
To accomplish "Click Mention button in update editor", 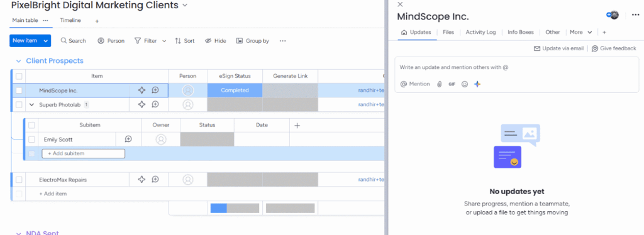I will [x=415, y=84].
